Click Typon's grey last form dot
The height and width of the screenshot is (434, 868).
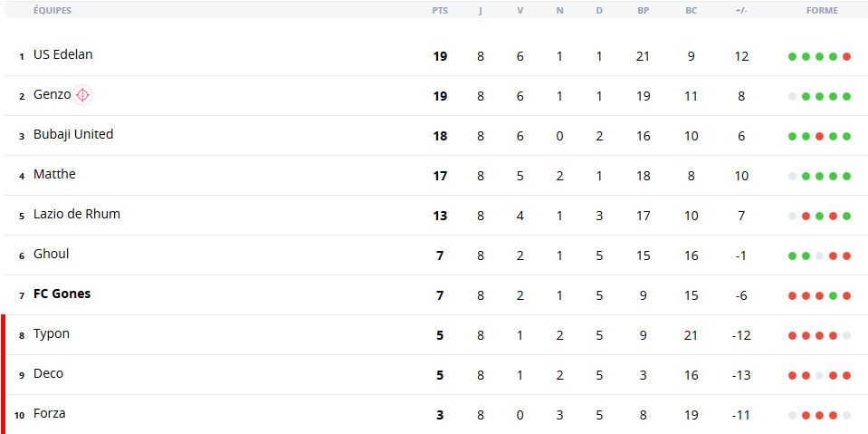point(846,336)
